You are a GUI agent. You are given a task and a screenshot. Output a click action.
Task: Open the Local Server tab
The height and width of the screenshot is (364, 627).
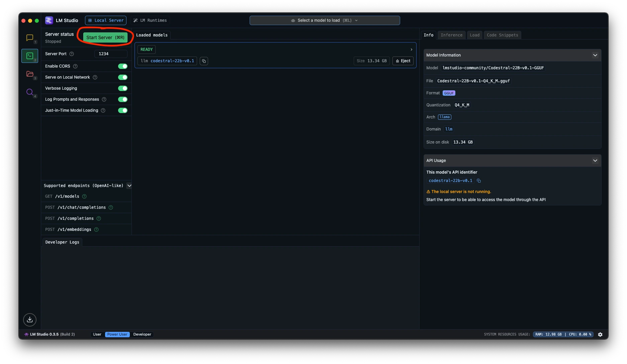[x=106, y=20]
